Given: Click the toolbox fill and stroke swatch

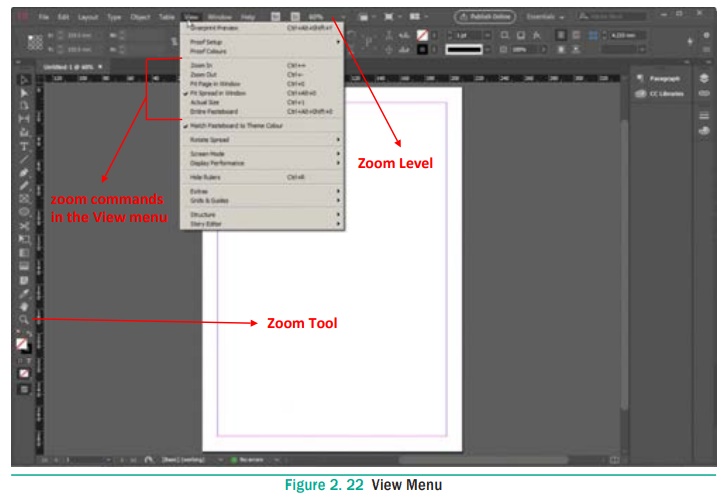Looking at the screenshot, I should (22, 345).
